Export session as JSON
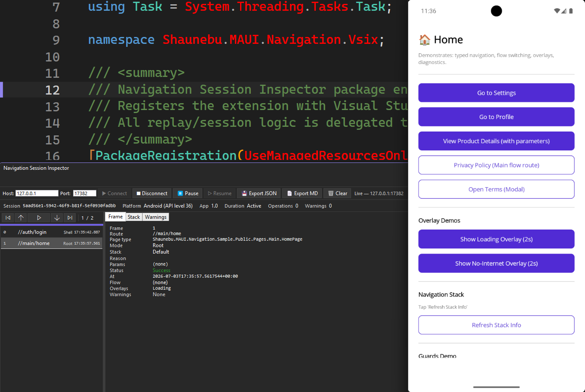The width and height of the screenshot is (585, 392). click(259, 193)
